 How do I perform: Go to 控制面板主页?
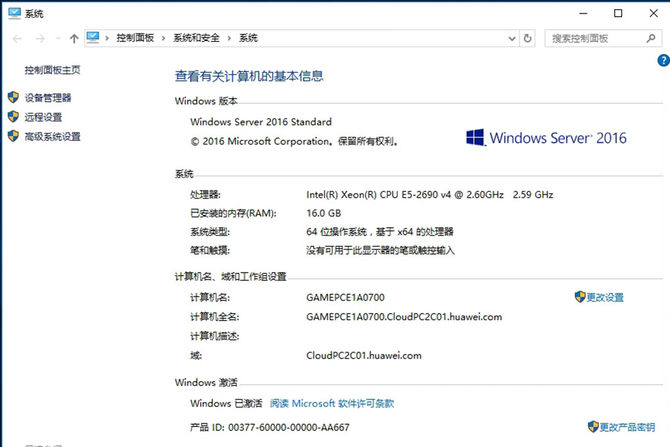tap(52, 70)
